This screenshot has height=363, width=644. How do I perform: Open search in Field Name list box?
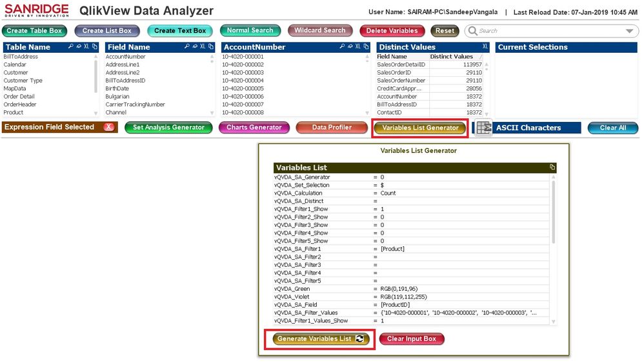pyautogui.click(x=187, y=46)
